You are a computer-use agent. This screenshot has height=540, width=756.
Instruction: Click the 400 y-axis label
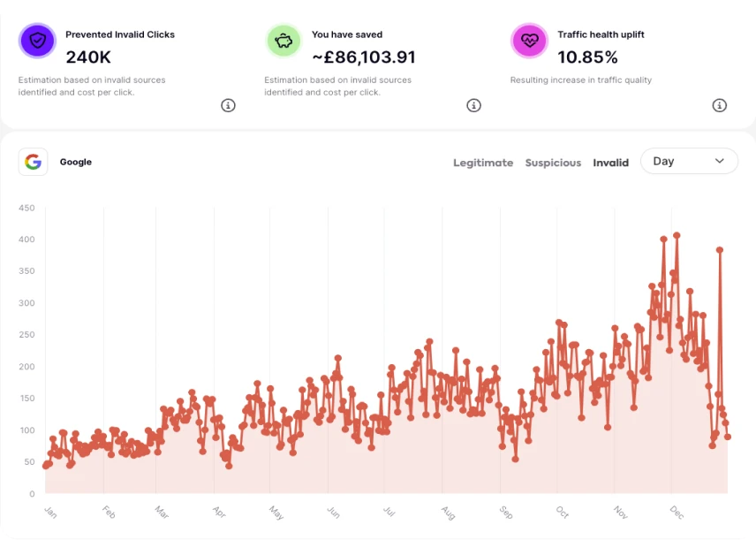(26, 240)
